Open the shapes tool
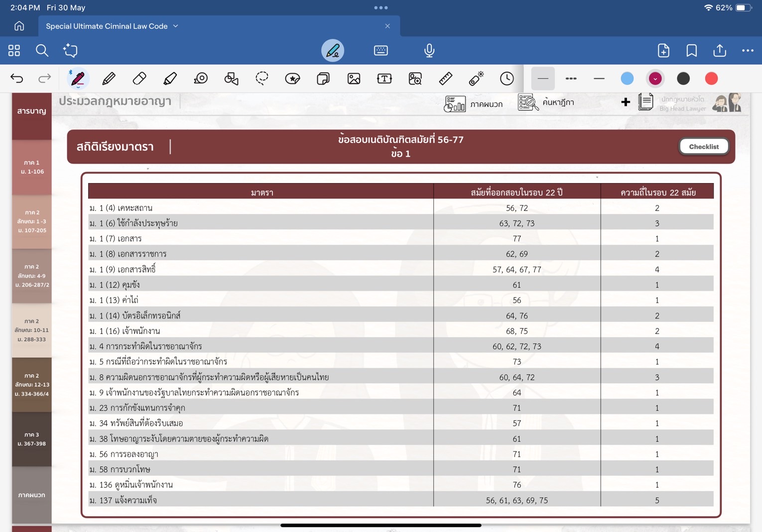762x532 pixels. [231, 79]
